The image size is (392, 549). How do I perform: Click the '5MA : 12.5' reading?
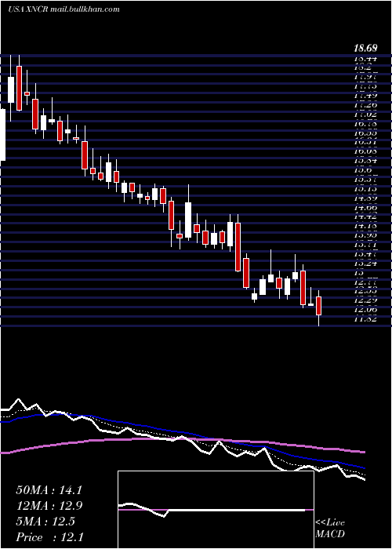pyautogui.click(x=45, y=521)
